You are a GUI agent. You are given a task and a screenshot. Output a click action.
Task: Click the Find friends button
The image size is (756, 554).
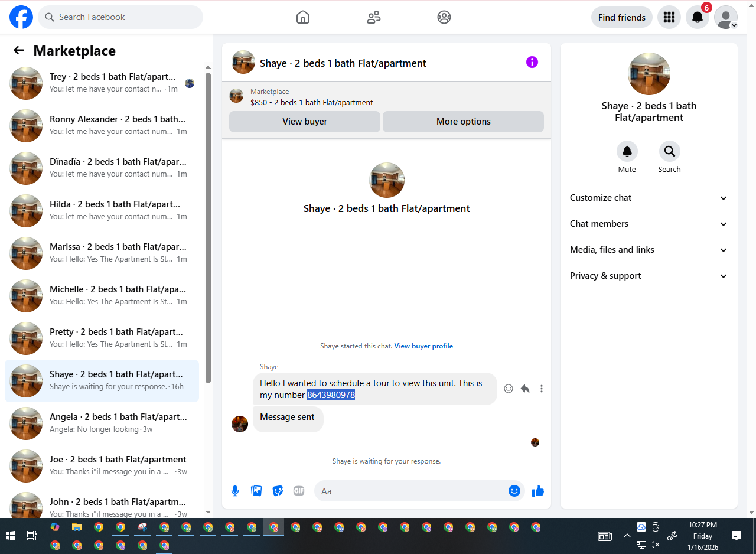coord(622,17)
